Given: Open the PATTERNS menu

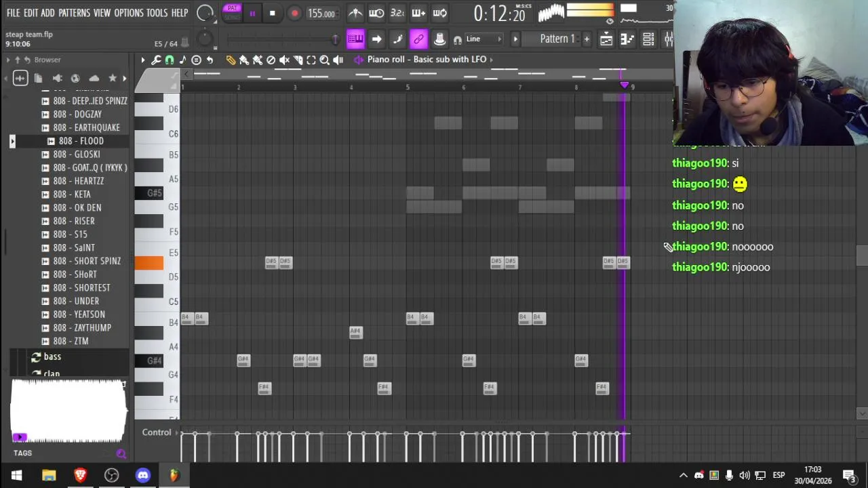Looking at the screenshot, I should pos(74,13).
